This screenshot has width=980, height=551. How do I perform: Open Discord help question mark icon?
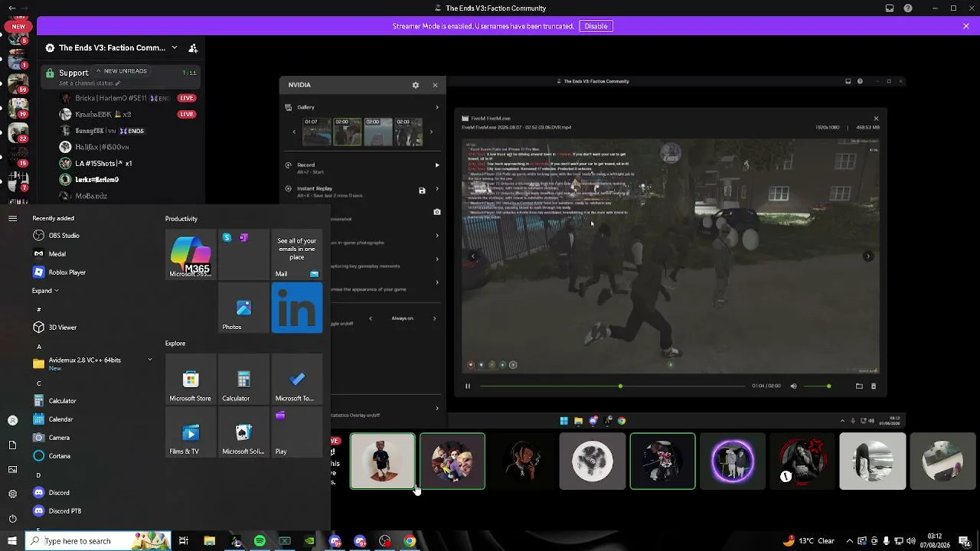point(908,8)
